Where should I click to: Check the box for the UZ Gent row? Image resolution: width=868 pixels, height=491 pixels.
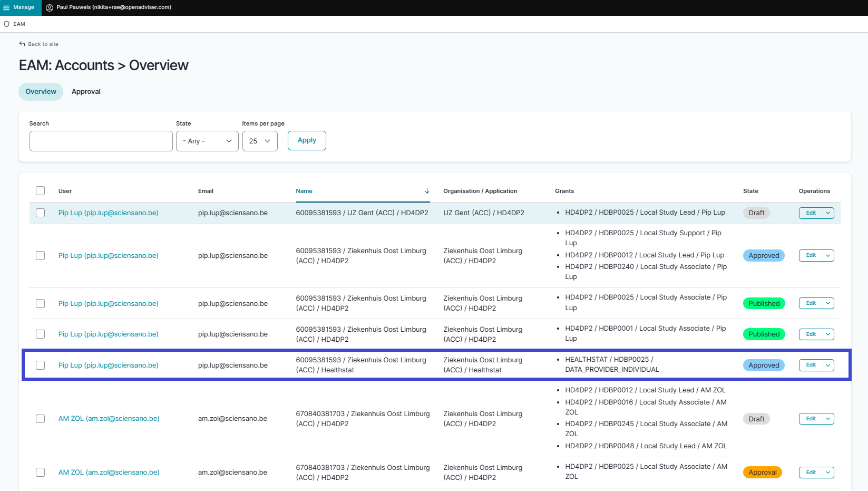pos(41,213)
